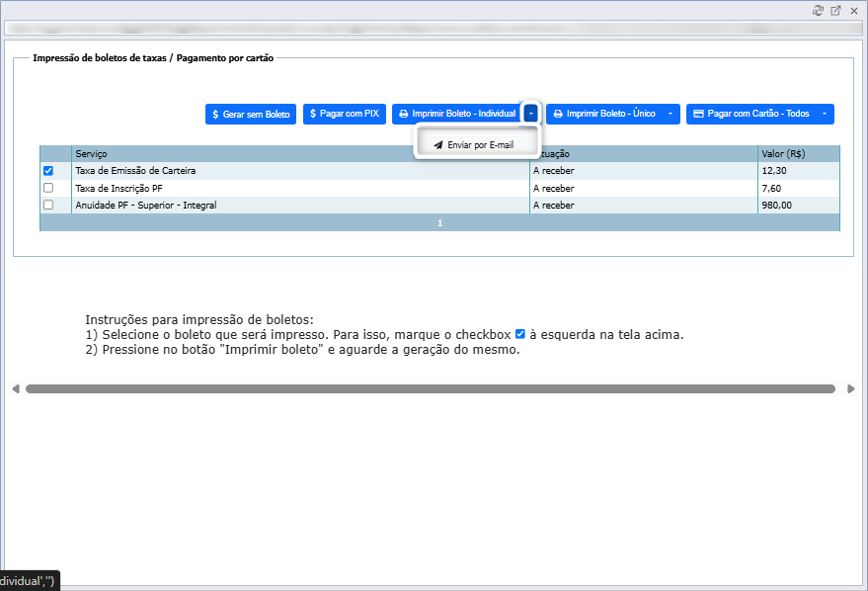Click the Gerar sem Boleto button
This screenshot has height=591, width=868.
[x=251, y=114]
